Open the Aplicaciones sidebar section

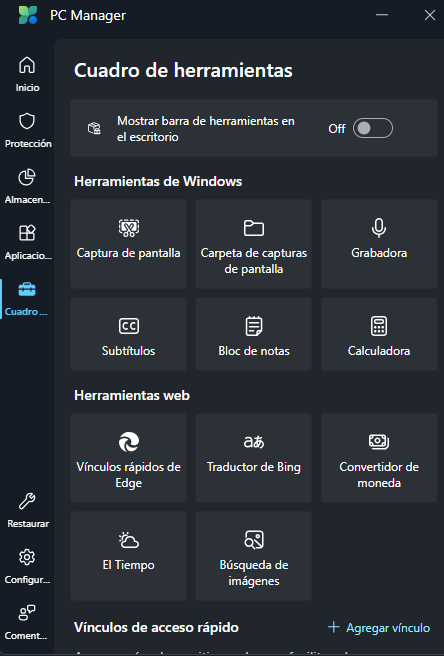click(x=27, y=242)
